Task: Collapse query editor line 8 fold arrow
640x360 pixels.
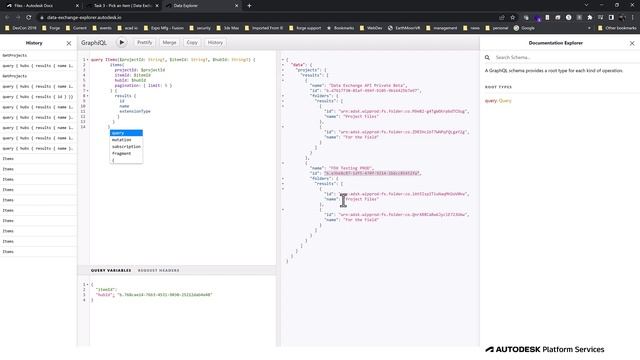Action: tap(87, 96)
